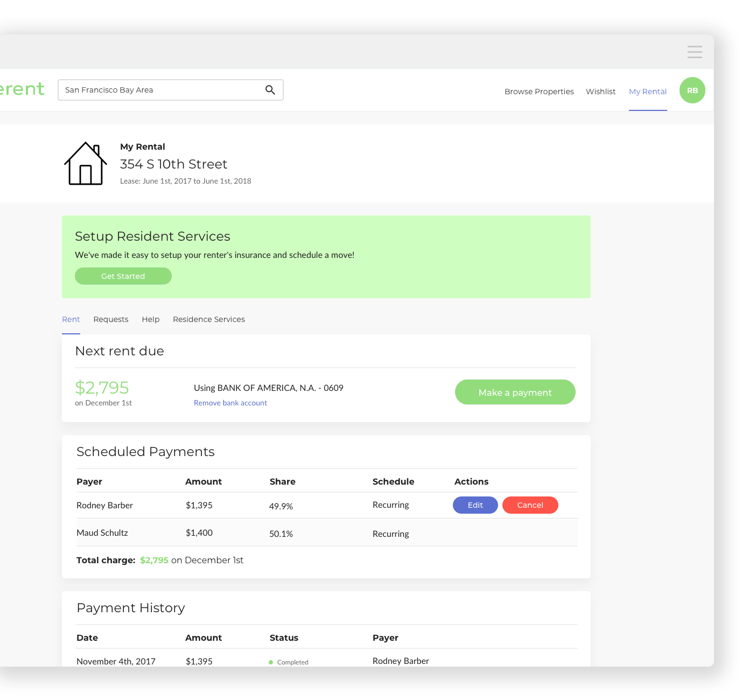Click the Status column header in Payment History
Image resolution: width=756 pixels, height=700 pixels.
[284, 638]
